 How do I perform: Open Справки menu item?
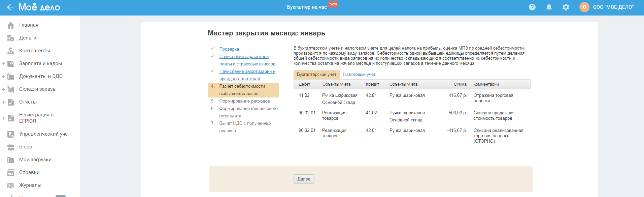pos(29,172)
